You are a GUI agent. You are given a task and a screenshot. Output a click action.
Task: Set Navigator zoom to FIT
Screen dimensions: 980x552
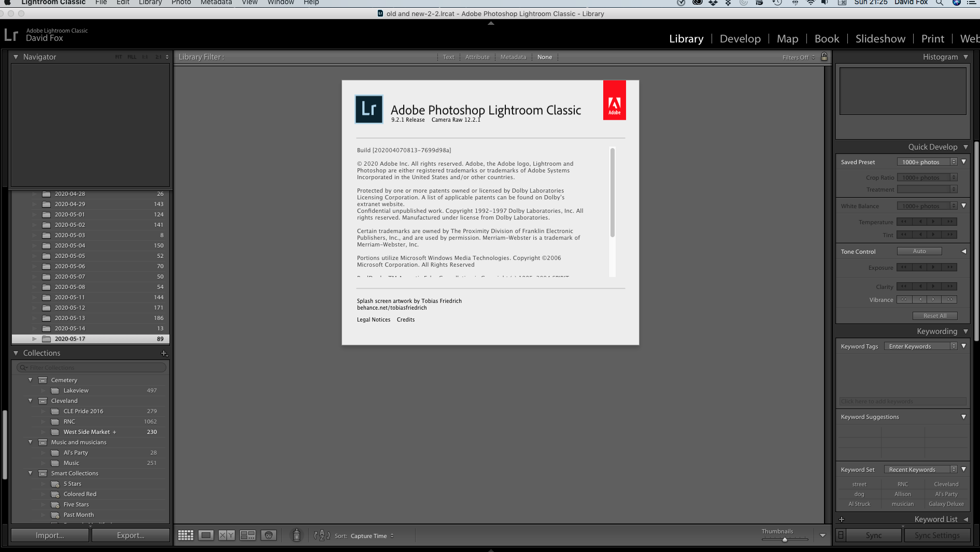tap(118, 57)
